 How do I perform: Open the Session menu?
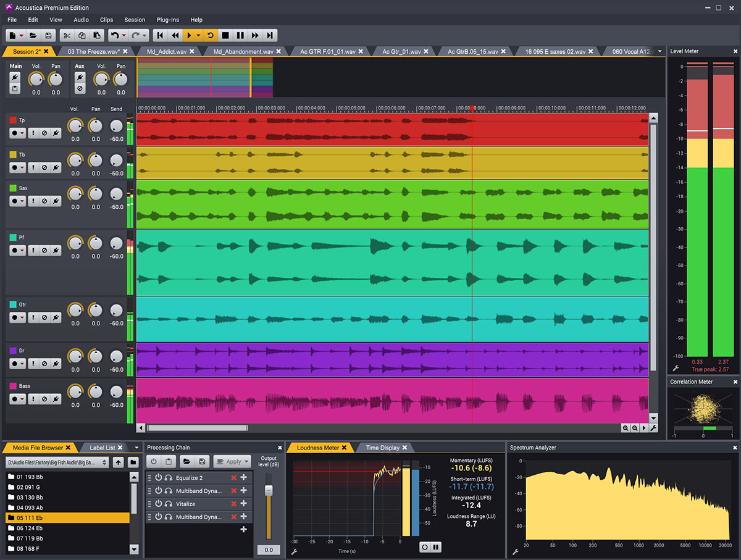(x=135, y=20)
